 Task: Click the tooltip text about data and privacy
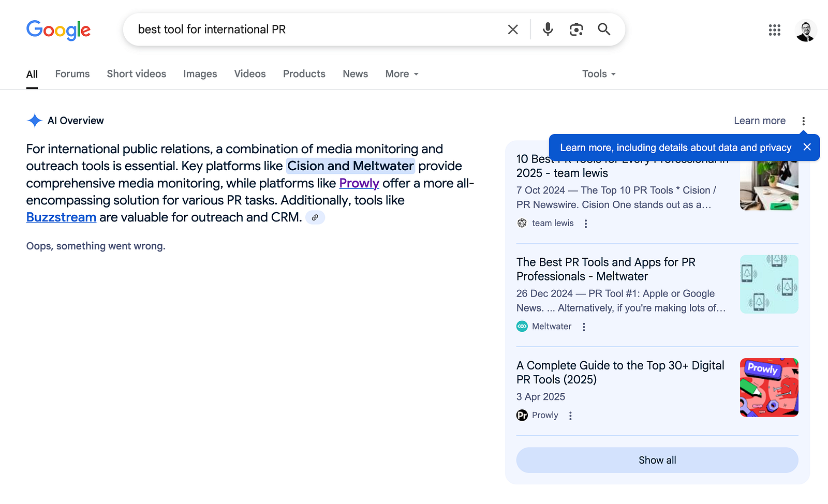pos(676,147)
